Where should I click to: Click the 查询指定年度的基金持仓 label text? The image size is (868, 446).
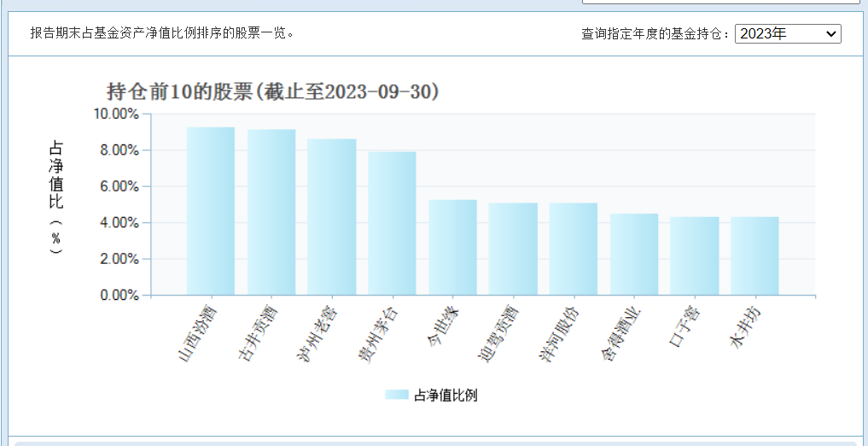pos(655,34)
